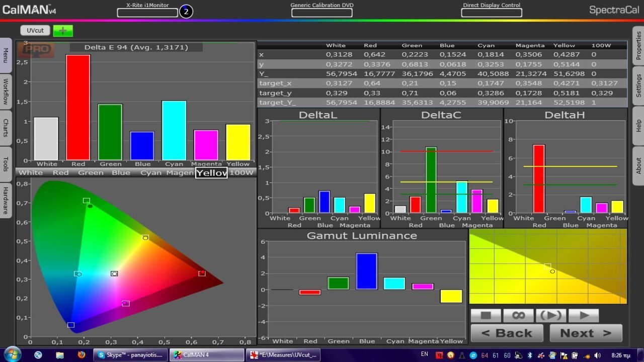Click the Generic Calibration DVD source field

click(x=322, y=13)
